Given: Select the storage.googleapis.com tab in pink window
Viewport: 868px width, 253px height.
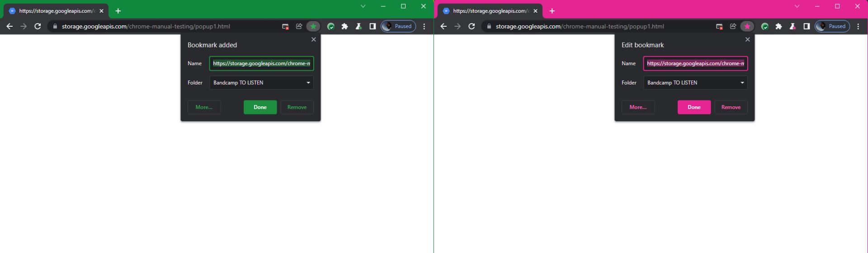Looking at the screenshot, I should [x=490, y=11].
